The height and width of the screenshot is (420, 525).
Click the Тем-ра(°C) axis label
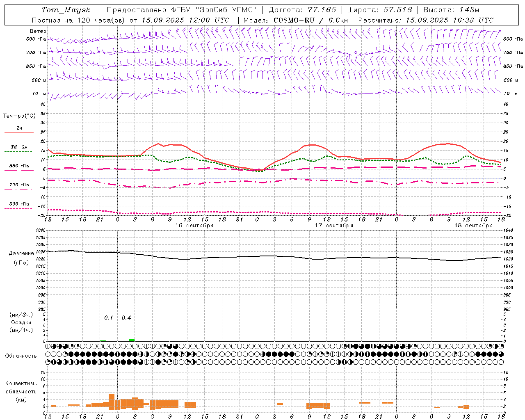pos(19,116)
